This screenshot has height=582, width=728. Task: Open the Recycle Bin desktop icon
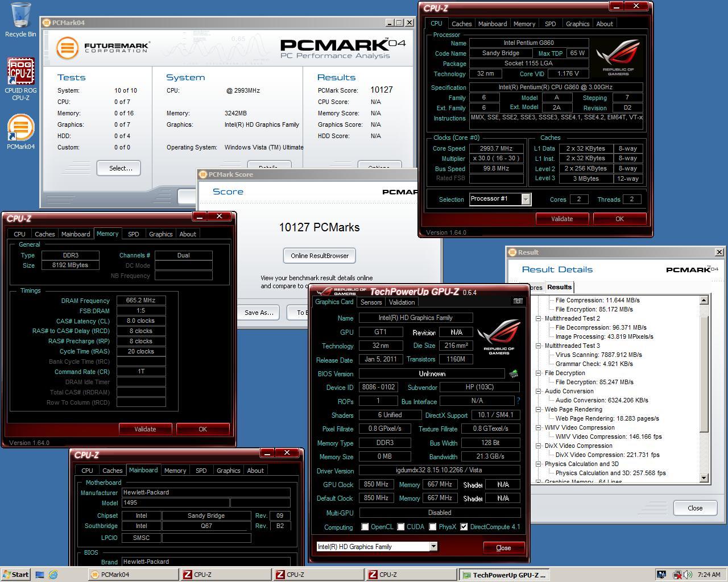tap(20, 19)
